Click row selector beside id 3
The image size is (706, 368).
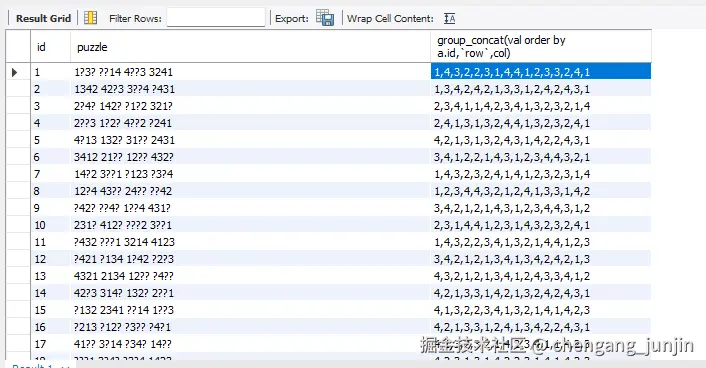click(x=18, y=106)
